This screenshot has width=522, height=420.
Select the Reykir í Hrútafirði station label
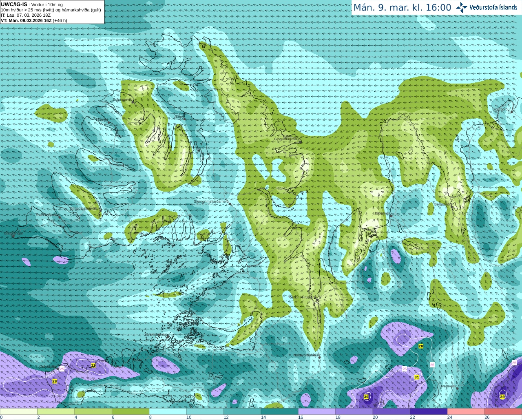(302, 297)
